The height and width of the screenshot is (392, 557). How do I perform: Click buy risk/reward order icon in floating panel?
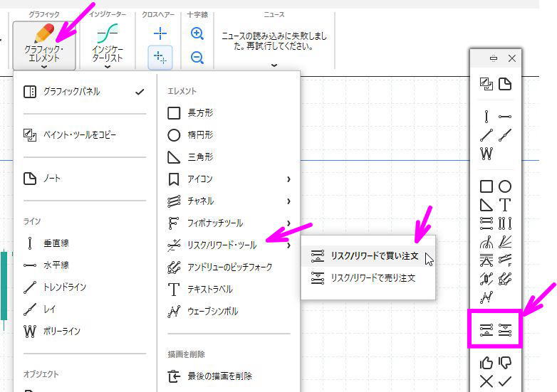[486, 330]
